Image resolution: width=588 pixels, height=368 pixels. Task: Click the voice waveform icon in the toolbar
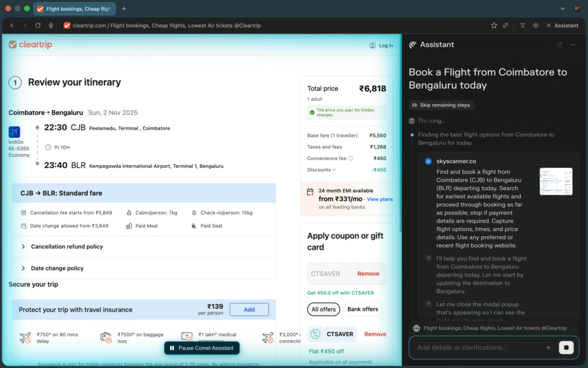pos(536,25)
